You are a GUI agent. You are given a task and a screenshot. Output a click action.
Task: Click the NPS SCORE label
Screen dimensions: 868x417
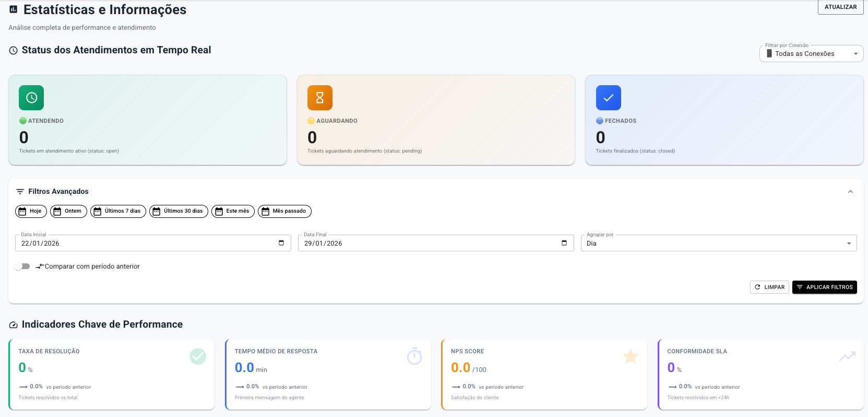point(467,352)
